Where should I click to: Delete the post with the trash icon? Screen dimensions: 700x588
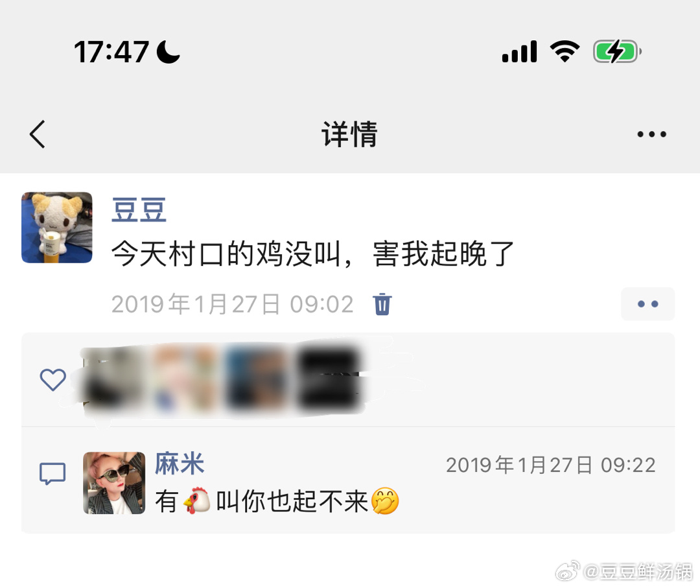(x=382, y=305)
